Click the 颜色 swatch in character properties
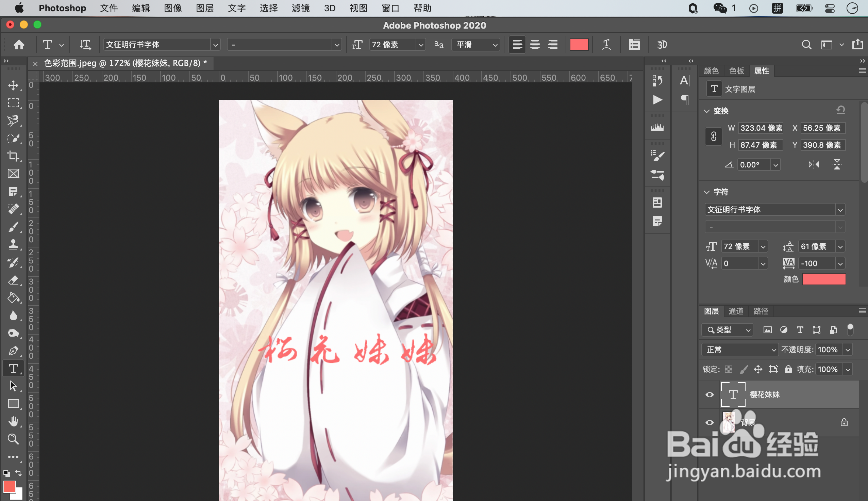This screenshot has height=501, width=868. [x=824, y=279]
